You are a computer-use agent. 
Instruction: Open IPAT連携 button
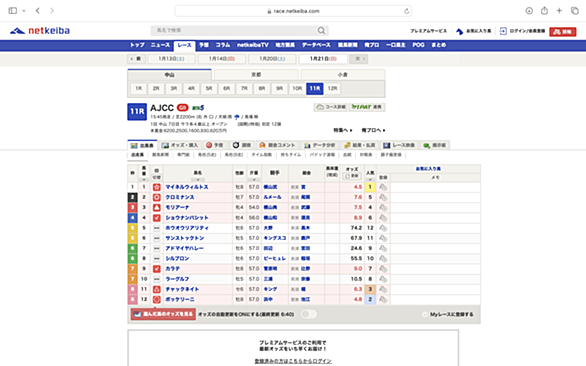[367, 107]
